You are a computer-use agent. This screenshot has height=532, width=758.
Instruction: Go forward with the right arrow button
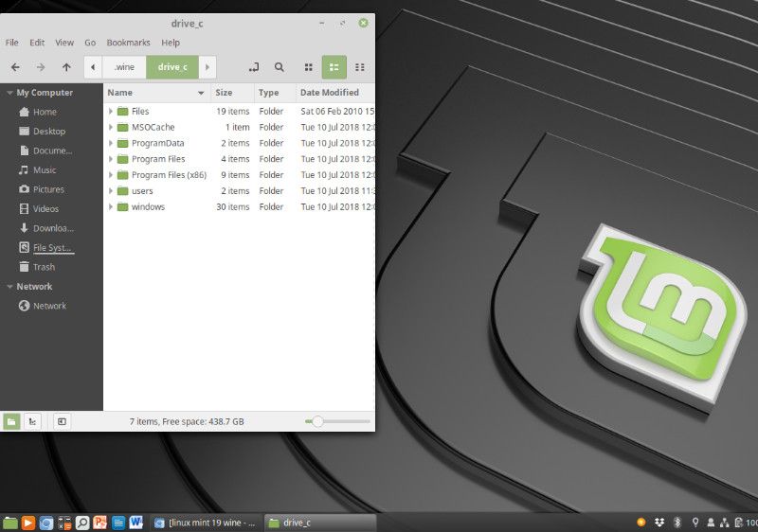click(x=41, y=67)
